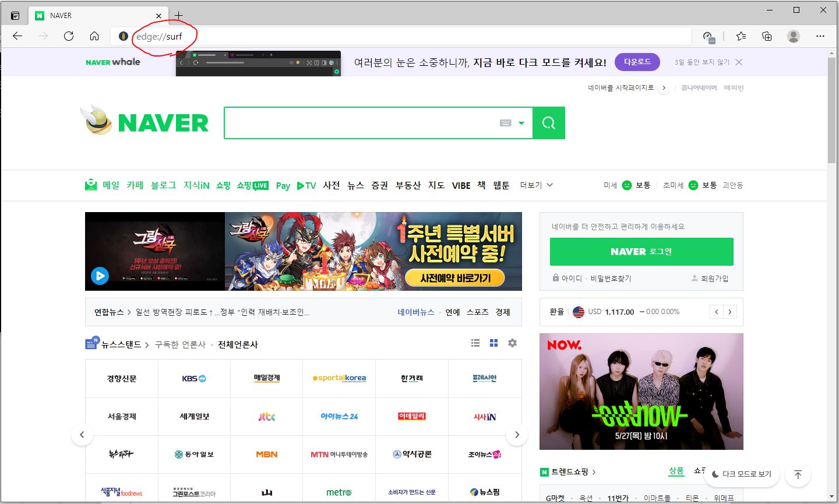Open the 카페 menu link

pyautogui.click(x=135, y=185)
